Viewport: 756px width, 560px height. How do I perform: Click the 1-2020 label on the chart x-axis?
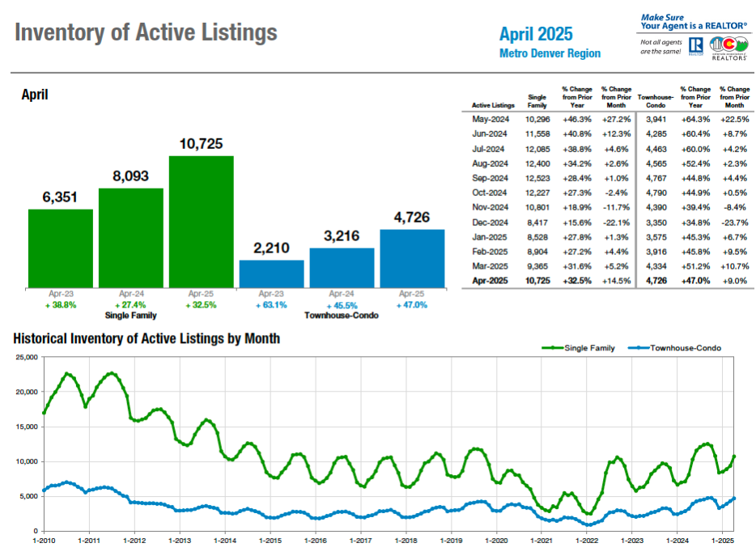495,539
